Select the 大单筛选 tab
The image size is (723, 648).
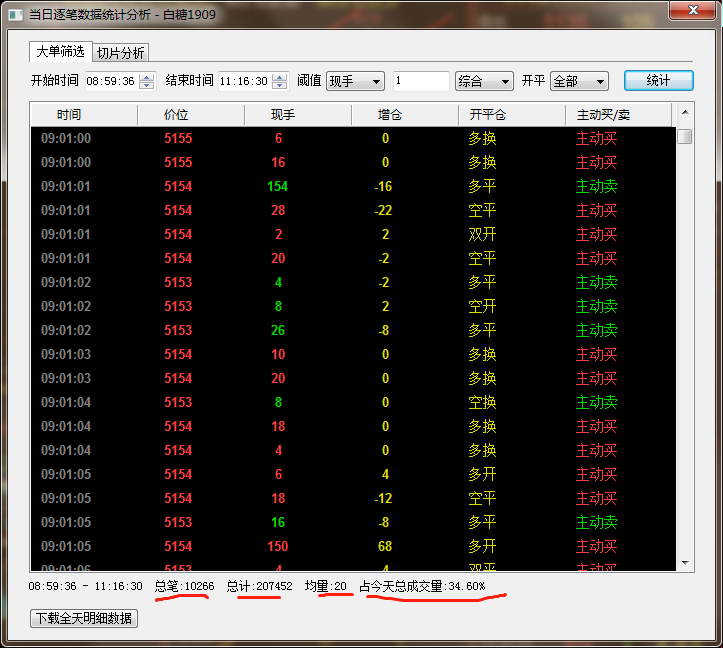pyautogui.click(x=61, y=52)
